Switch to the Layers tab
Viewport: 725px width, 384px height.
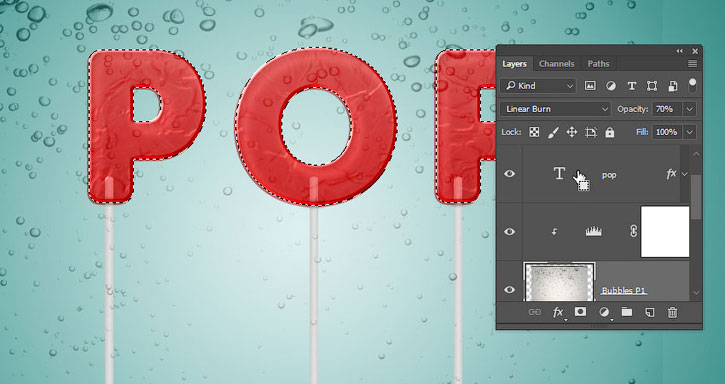[x=515, y=64]
